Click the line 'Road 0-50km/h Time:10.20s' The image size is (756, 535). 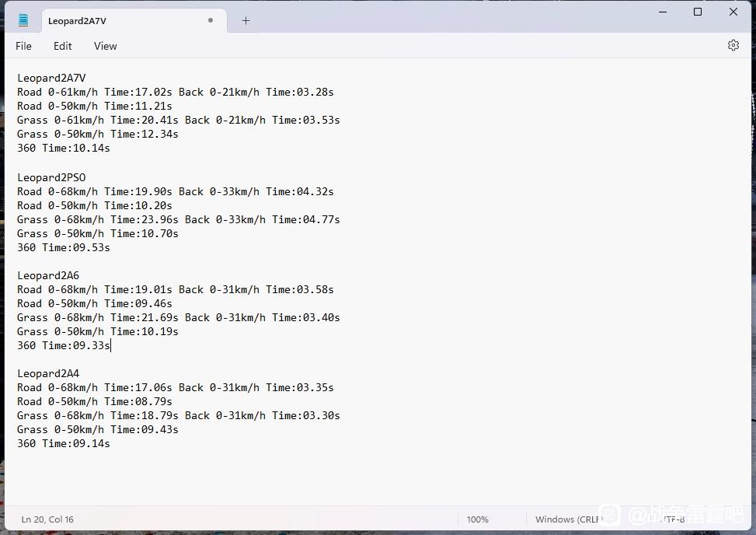click(x=95, y=205)
